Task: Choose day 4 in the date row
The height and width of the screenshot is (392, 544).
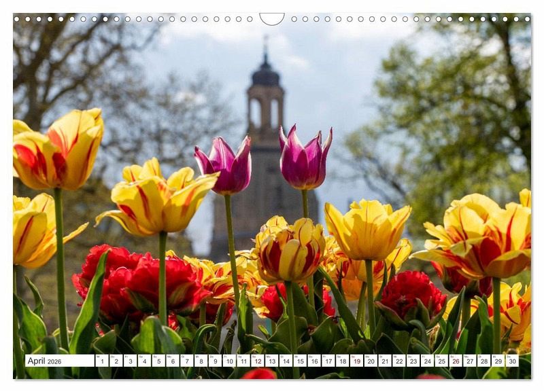Action: 145,361
